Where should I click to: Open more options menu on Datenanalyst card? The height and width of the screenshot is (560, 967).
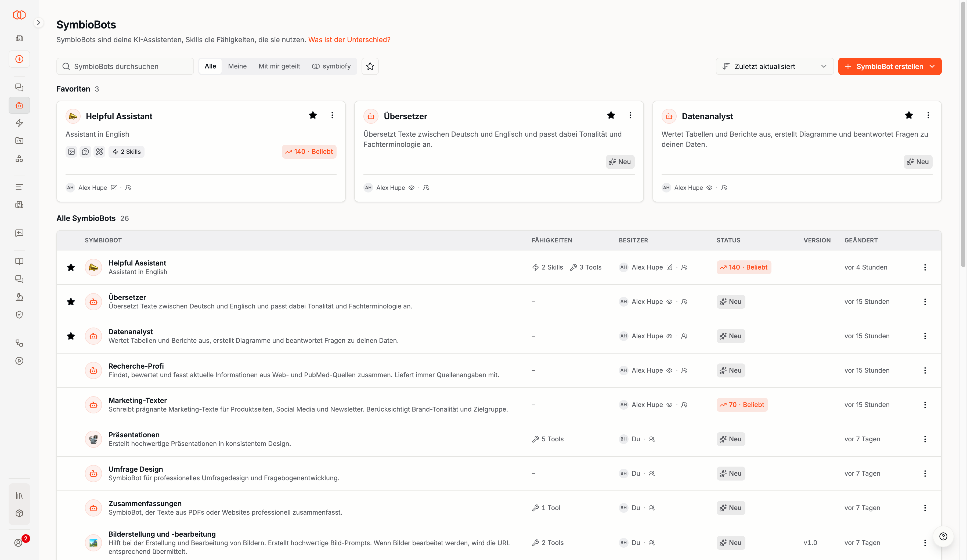(x=928, y=115)
